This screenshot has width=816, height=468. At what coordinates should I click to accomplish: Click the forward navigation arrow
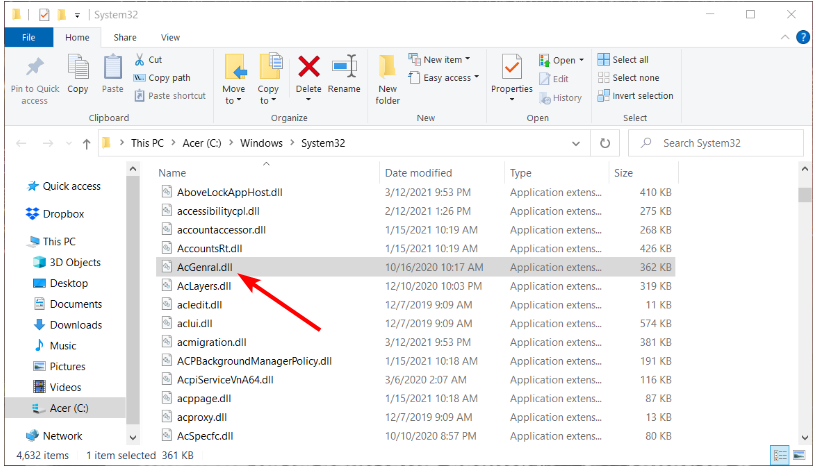48,143
